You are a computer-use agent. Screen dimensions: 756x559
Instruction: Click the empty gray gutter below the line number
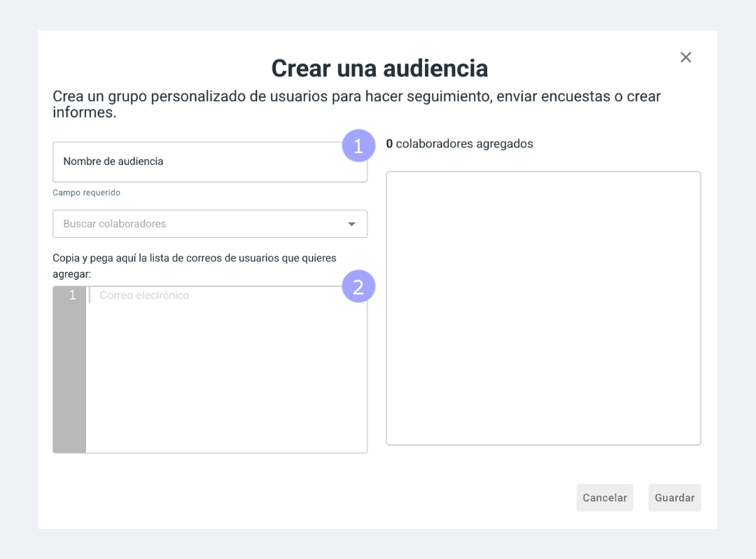[x=69, y=385]
